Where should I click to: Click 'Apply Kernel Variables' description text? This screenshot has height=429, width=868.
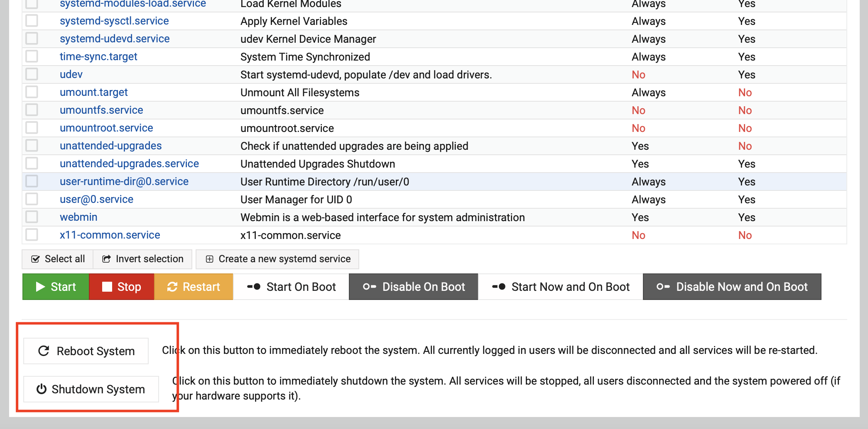pyautogui.click(x=294, y=21)
